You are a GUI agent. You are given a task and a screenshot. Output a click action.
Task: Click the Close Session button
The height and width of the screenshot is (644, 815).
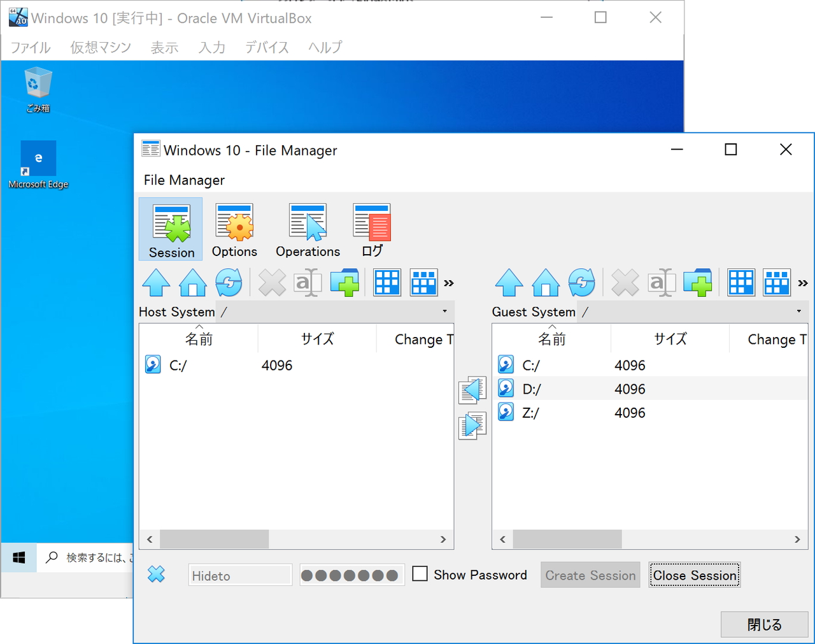[695, 575]
